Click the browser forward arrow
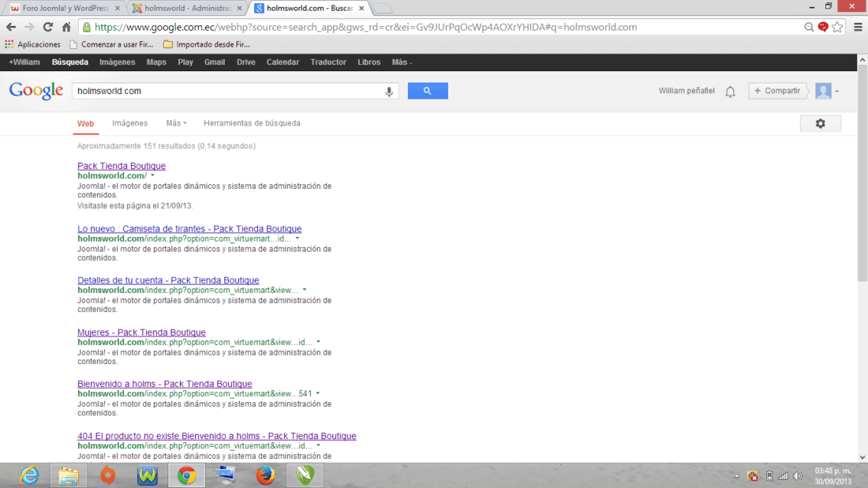The width and height of the screenshot is (868, 488). click(29, 27)
